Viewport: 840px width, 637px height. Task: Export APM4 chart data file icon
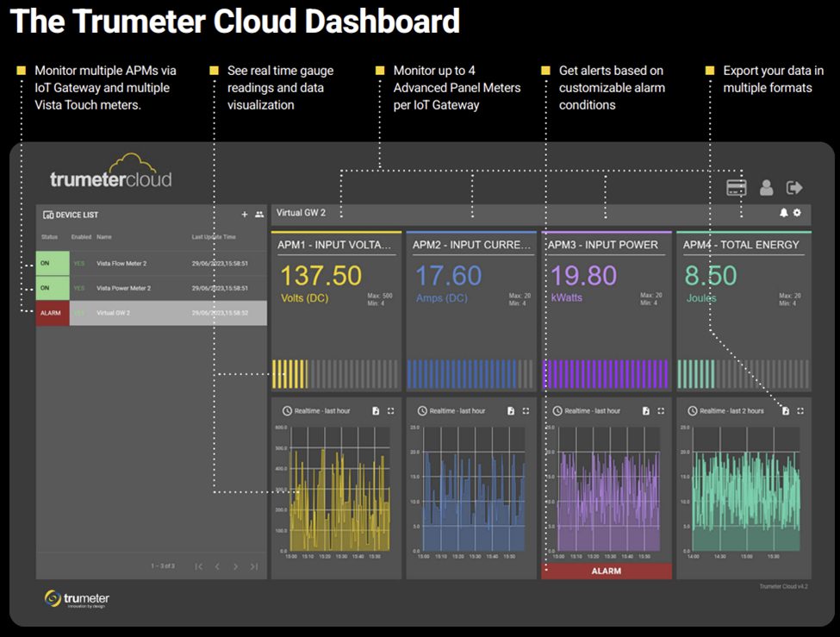(786, 411)
